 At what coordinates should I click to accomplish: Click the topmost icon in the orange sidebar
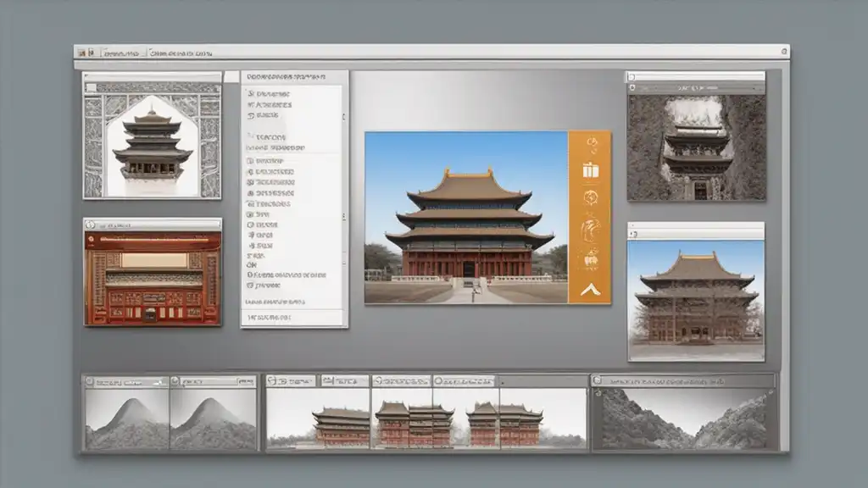tap(590, 142)
